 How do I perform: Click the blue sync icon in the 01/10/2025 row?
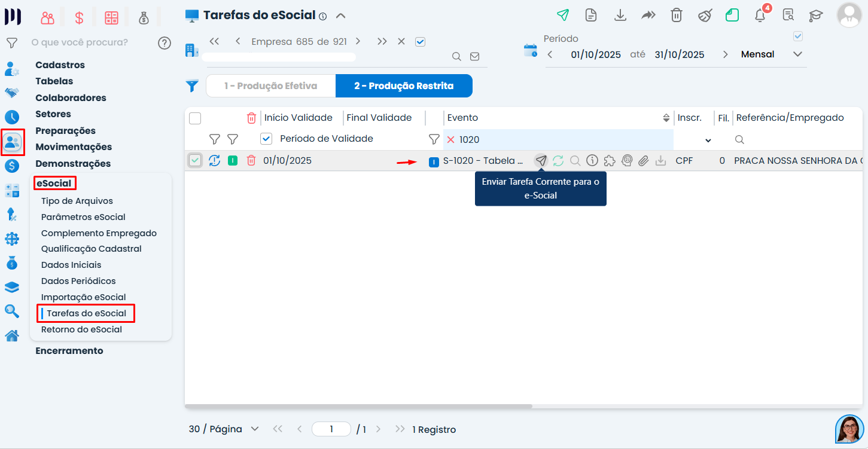click(214, 160)
